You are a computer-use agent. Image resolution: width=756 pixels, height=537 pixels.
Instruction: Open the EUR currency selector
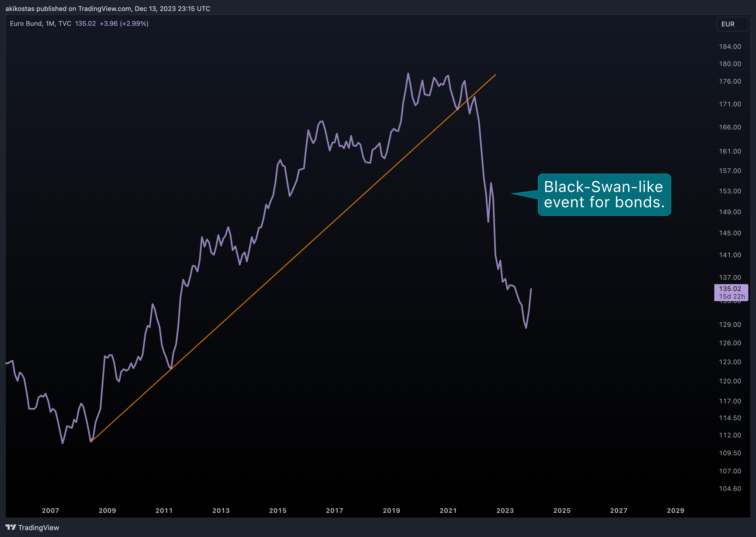[x=732, y=24]
